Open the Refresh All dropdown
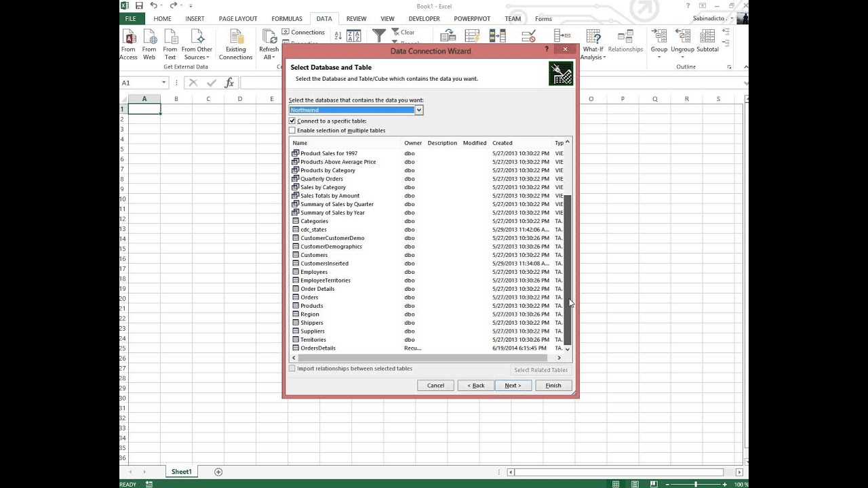868x488 pixels. [x=269, y=53]
